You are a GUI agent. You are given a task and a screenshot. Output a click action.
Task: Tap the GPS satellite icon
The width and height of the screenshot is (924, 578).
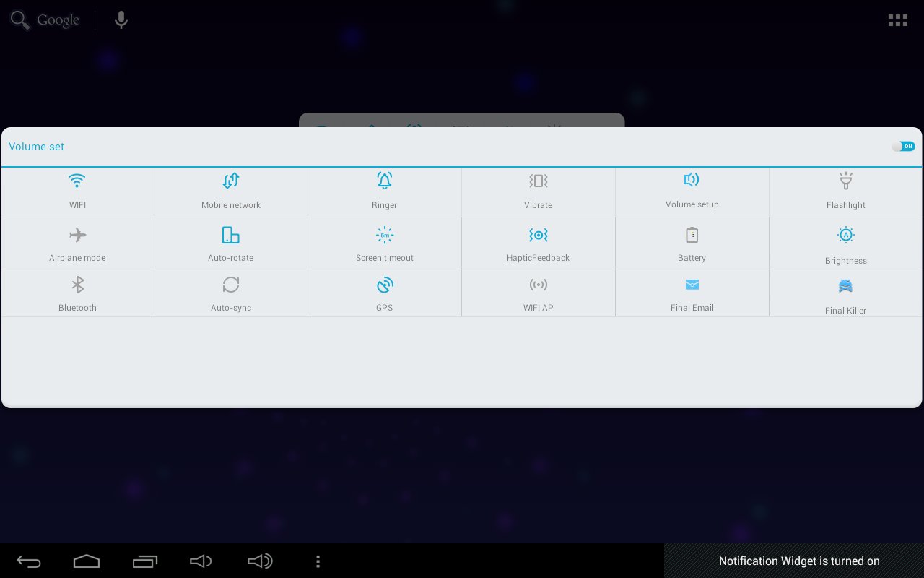tap(385, 285)
